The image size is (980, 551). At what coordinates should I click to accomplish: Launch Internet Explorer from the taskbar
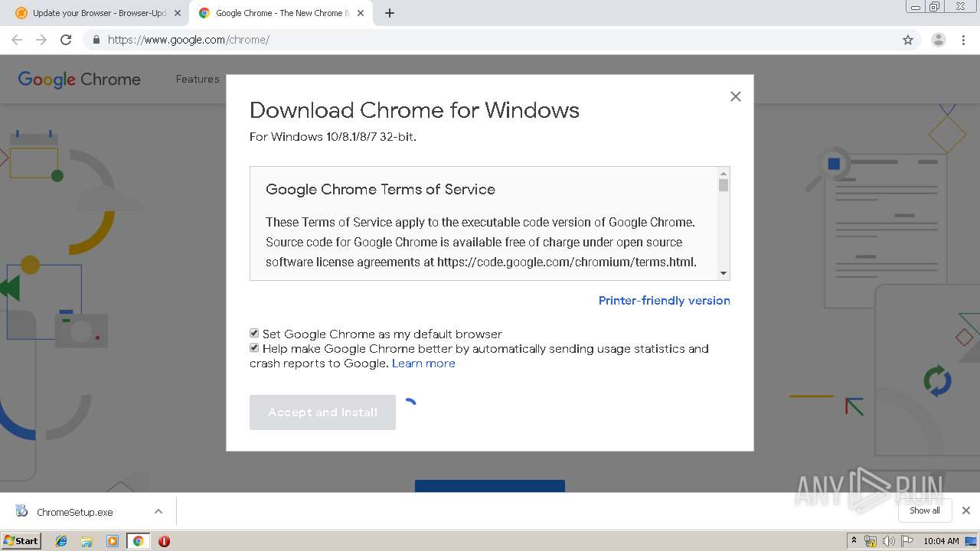pos(61,541)
